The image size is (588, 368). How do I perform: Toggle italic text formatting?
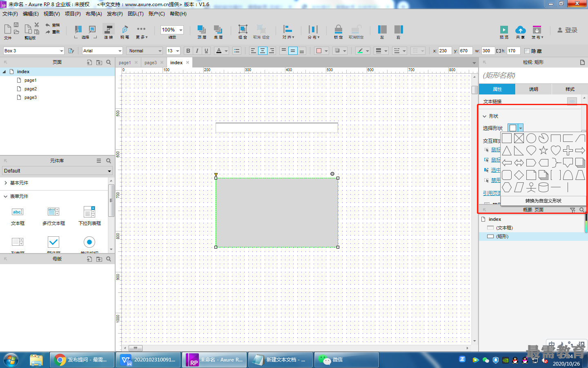pos(197,51)
